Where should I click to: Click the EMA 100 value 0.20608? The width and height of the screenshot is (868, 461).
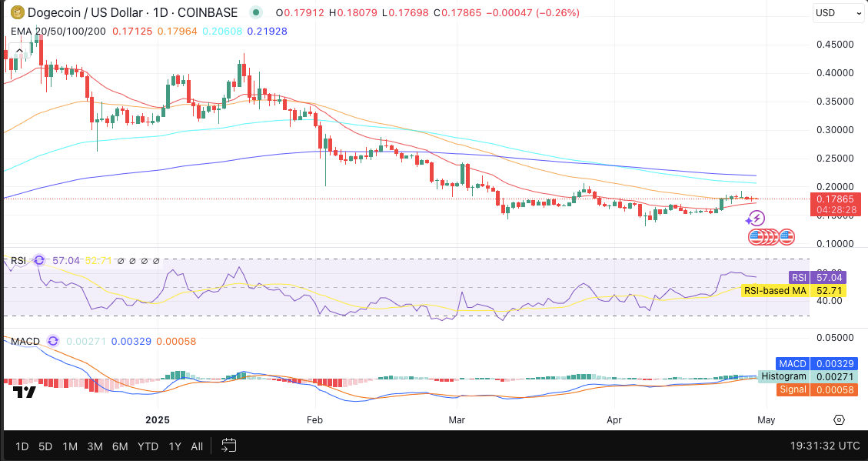(x=222, y=31)
